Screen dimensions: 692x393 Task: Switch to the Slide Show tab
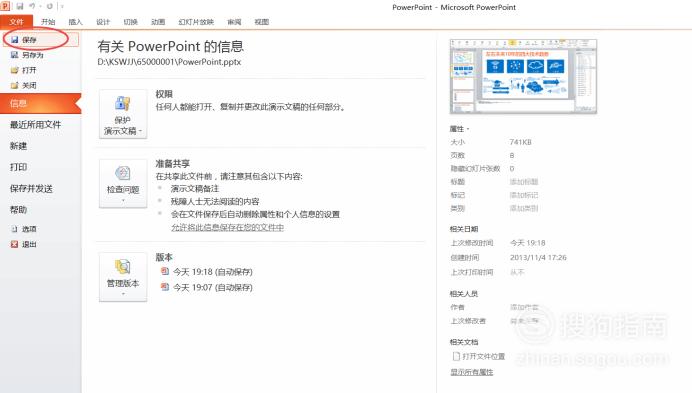click(x=196, y=22)
